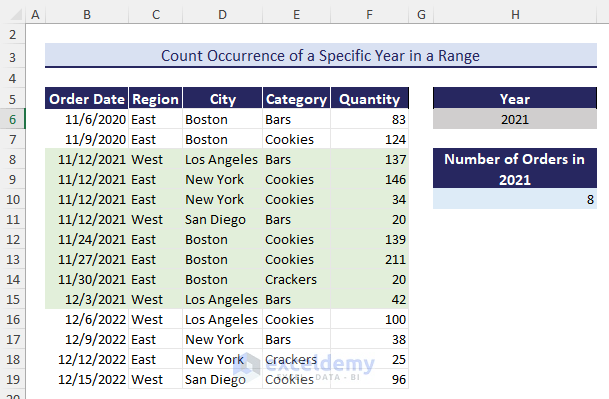Select column D header
Screen dimensions: 609x399
222,14
